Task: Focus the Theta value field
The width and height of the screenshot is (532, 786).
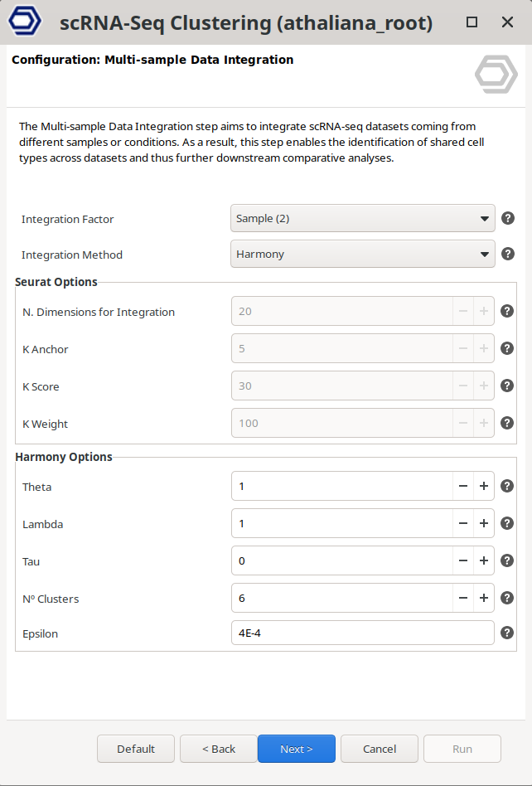Action: [341, 487]
